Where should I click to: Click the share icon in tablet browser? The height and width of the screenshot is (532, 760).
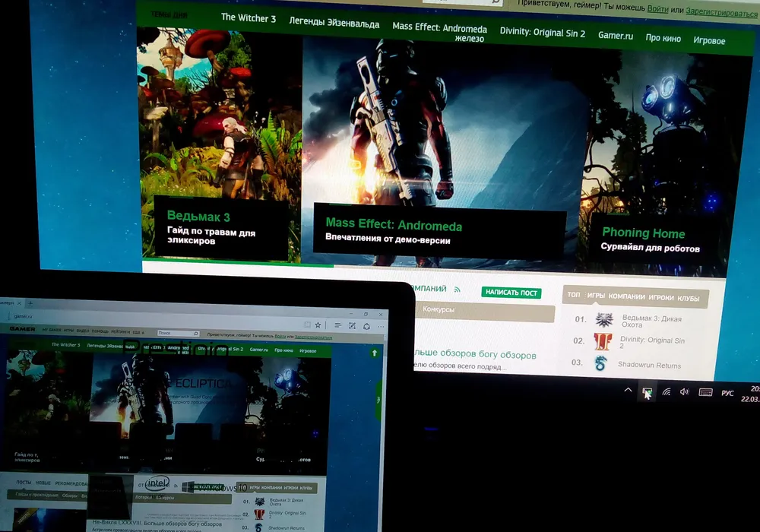366,327
